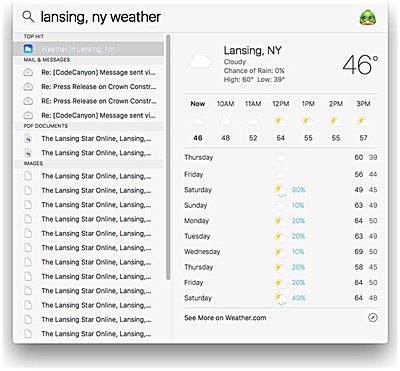Viewport: 400px width, 371px height.
Task: Click the 'Sunday' forecast day label
Action: [x=196, y=206]
